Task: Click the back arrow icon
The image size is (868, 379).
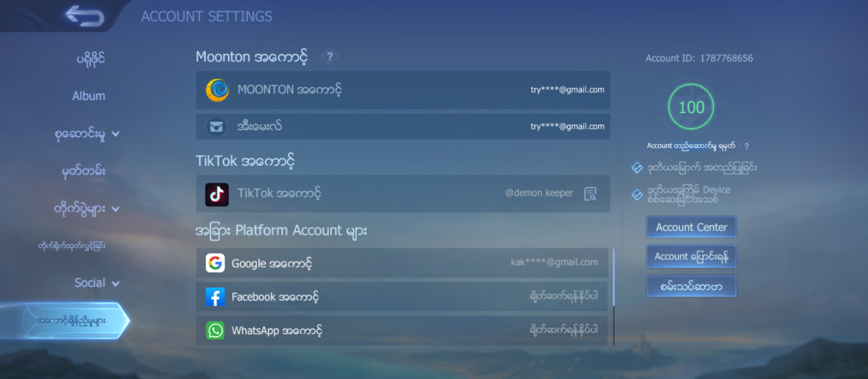Action: tap(85, 16)
